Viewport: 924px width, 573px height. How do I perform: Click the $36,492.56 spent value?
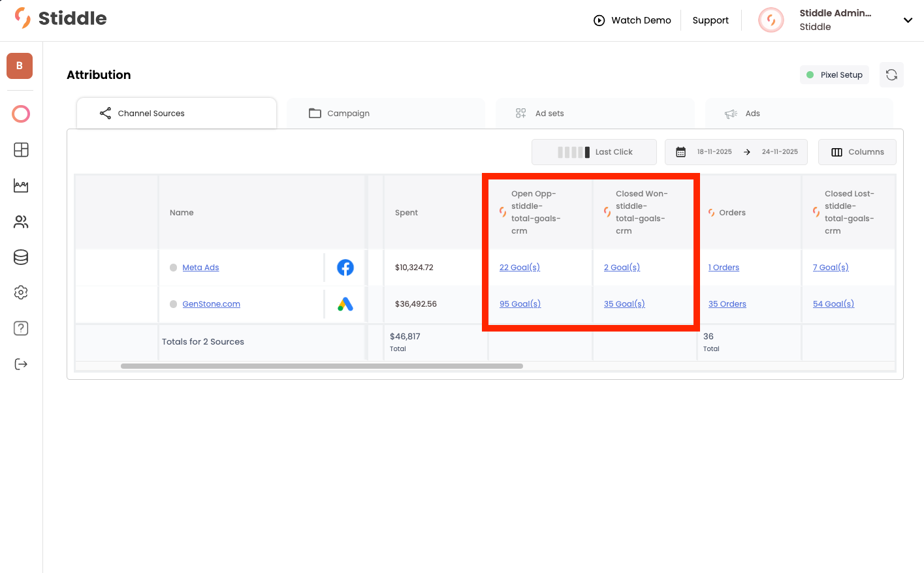[415, 304]
